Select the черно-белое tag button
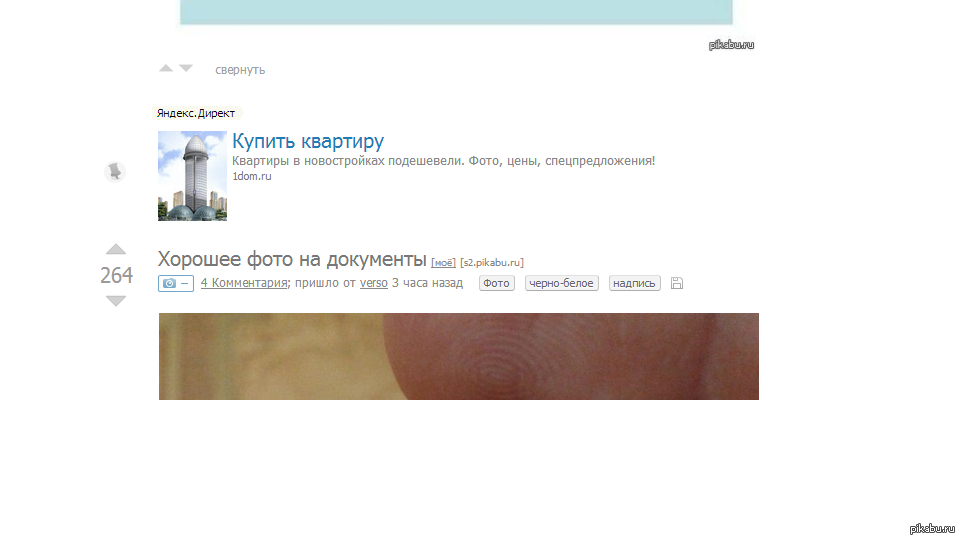This screenshot has width=960, height=540. click(x=561, y=284)
